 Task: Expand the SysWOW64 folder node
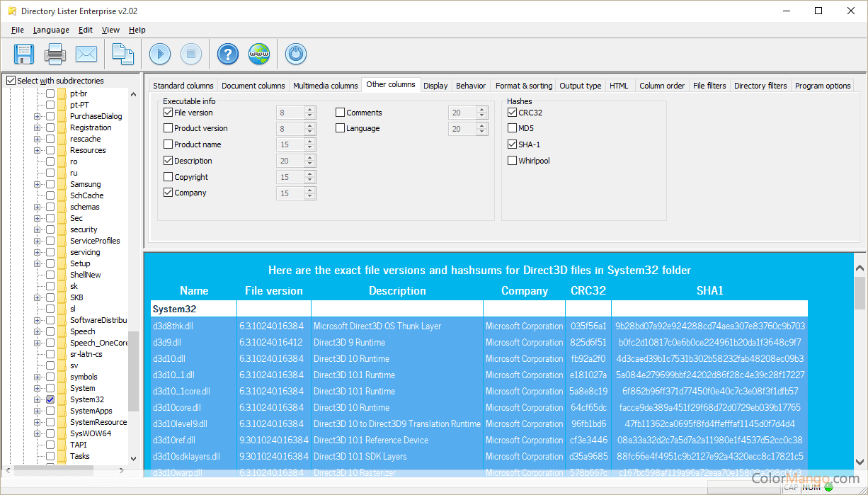coord(38,433)
